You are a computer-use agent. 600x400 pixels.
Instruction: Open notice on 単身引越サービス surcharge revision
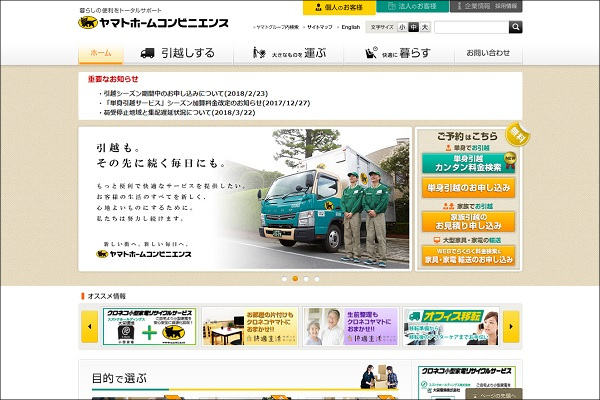coord(207,103)
